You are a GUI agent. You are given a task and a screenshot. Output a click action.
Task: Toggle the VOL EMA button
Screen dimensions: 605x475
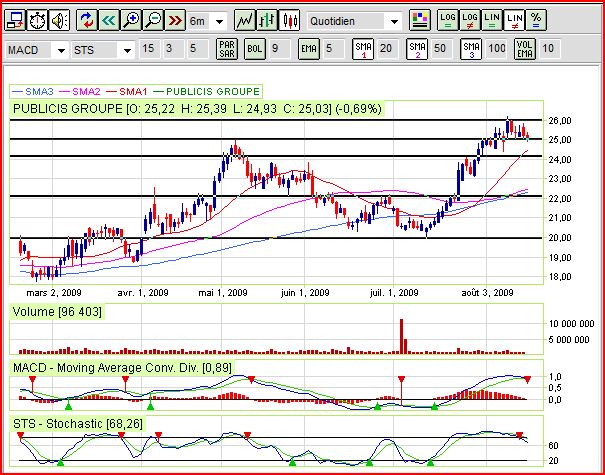[x=525, y=49]
